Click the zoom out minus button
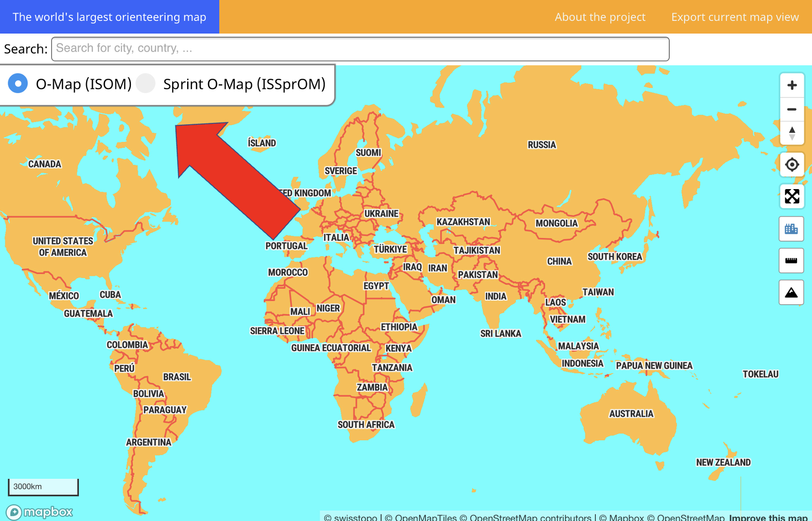The width and height of the screenshot is (812, 521). coord(792,109)
